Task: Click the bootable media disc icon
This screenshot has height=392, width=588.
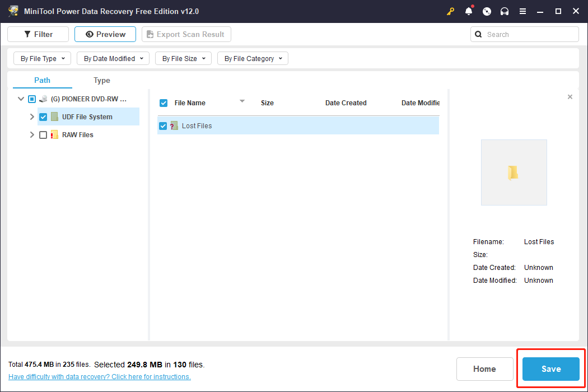Action: 487,11
